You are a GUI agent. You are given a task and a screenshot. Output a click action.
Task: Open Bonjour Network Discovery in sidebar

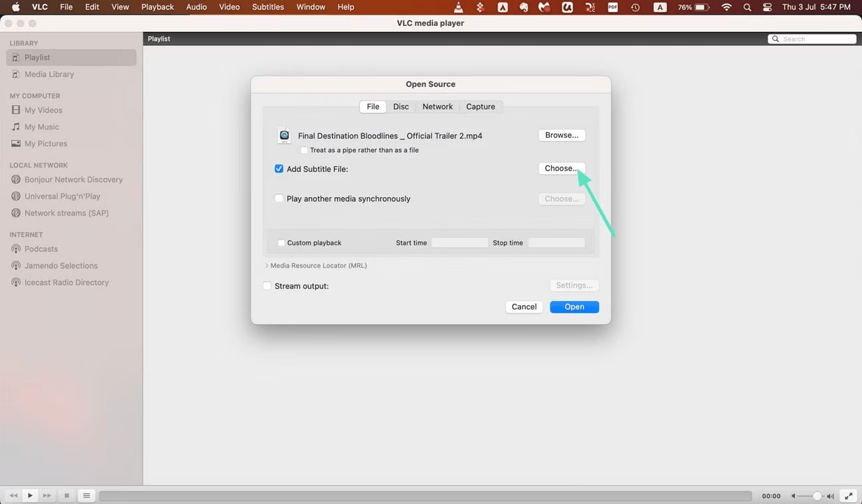coord(73,180)
